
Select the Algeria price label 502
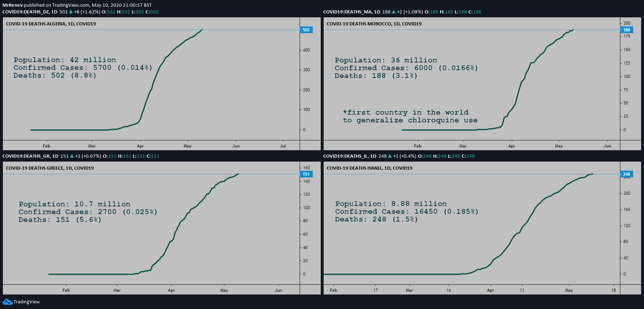tap(306, 30)
